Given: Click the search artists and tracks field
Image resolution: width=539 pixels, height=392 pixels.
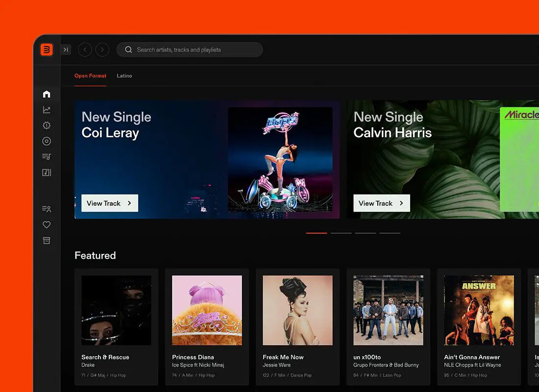Looking at the screenshot, I should (x=190, y=49).
